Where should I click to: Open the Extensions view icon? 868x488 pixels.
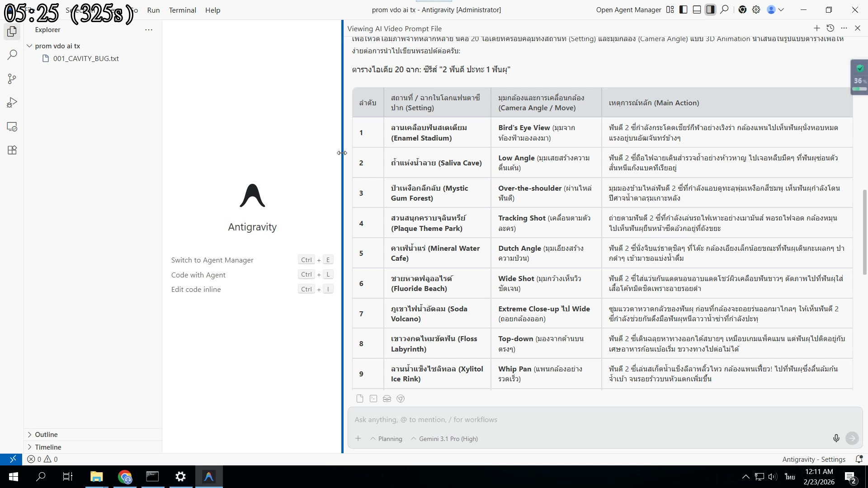tap(12, 150)
